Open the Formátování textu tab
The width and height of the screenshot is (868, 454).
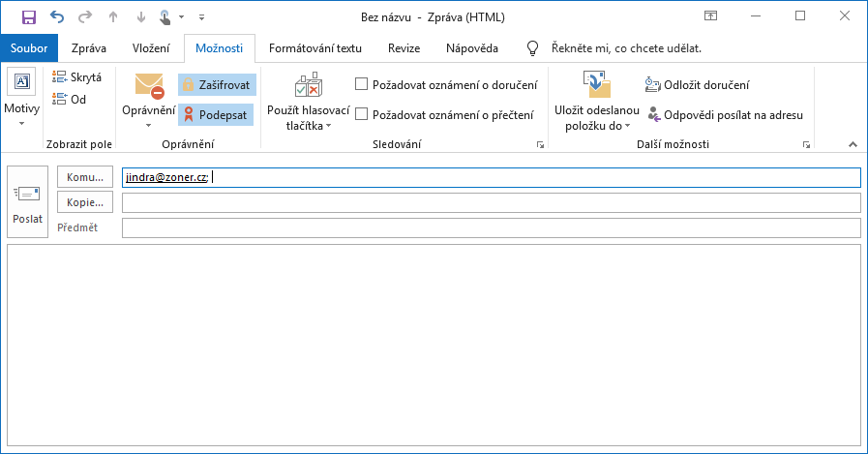pyautogui.click(x=314, y=47)
